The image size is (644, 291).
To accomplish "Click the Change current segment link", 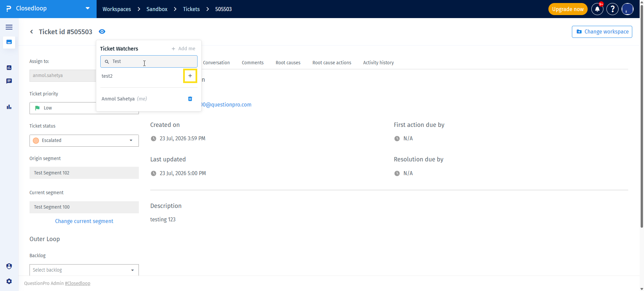I will [x=84, y=221].
